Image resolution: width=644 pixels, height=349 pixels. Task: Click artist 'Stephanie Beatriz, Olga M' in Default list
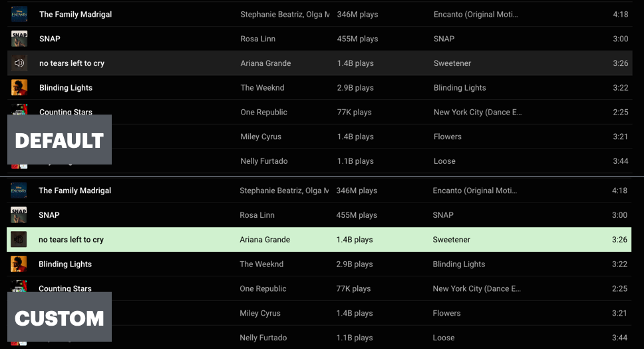285,15
